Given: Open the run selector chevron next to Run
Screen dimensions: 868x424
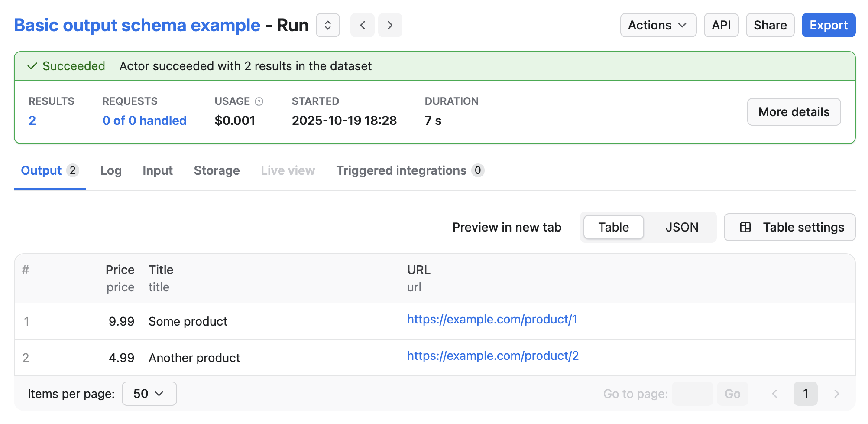Looking at the screenshot, I should point(328,25).
